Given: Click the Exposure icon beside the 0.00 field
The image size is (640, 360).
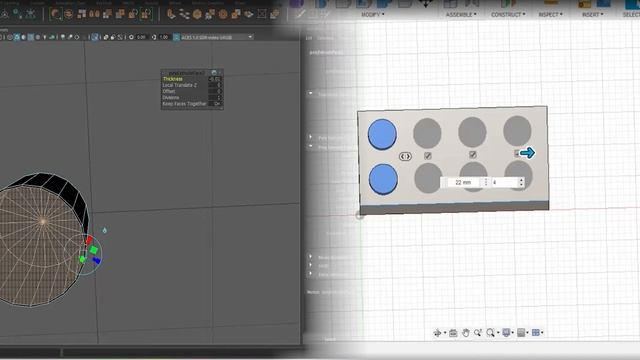Looking at the screenshot, I should tap(131, 37).
